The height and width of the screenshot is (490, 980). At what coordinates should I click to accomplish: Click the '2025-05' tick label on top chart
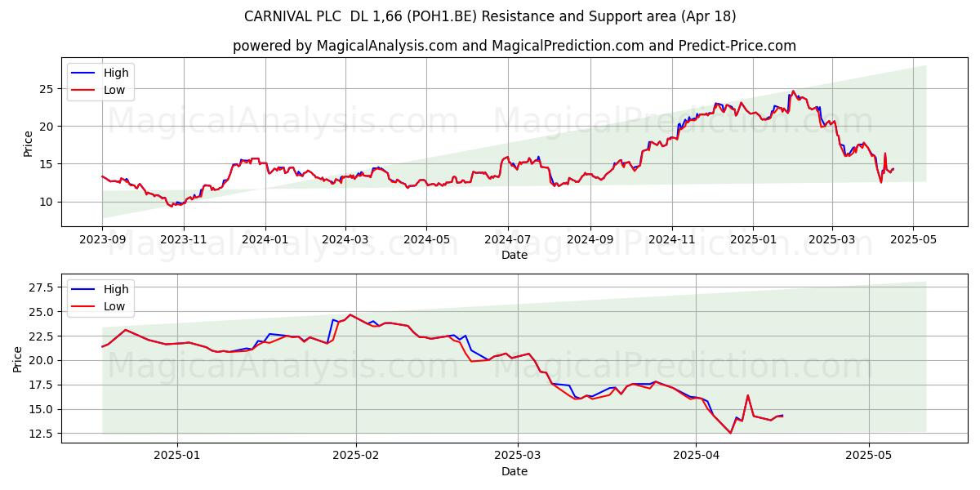click(x=913, y=240)
